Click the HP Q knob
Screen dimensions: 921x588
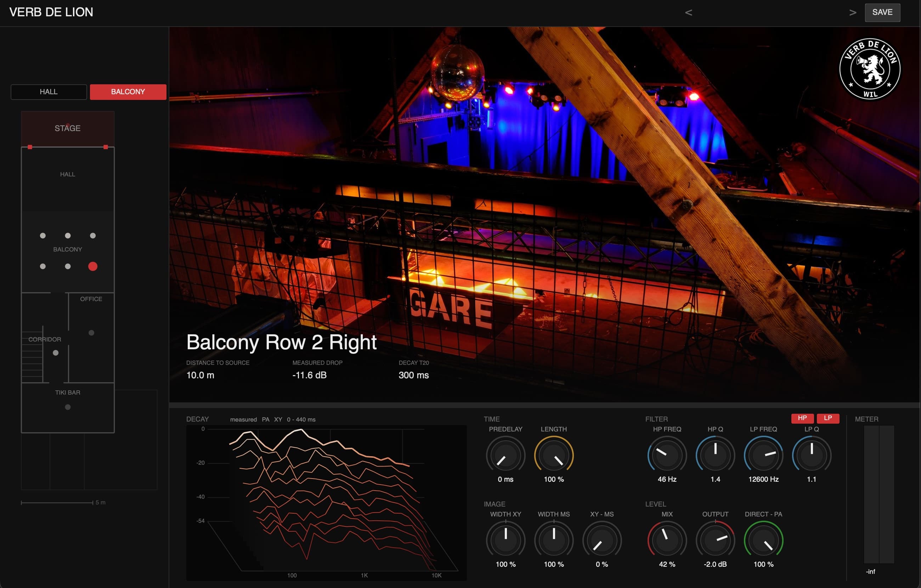pyautogui.click(x=715, y=455)
